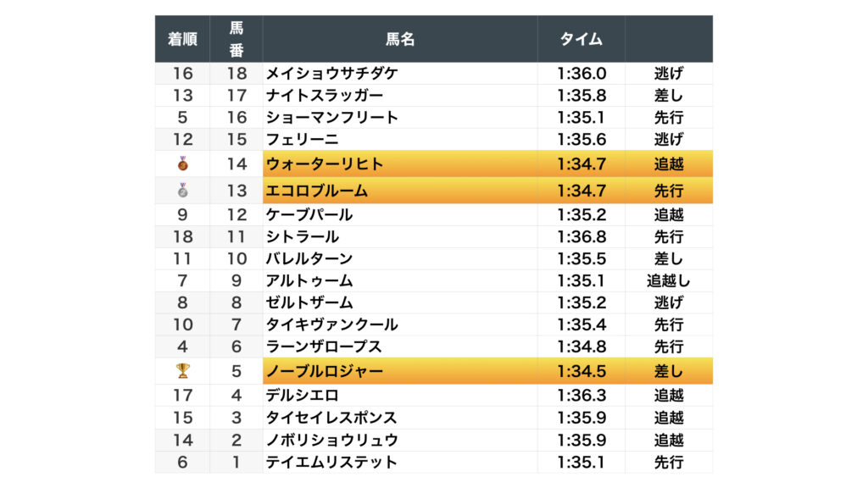Screen dimensions: 868x488
Task: Click the 馬名 column header
Action: (x=400, y=39)
